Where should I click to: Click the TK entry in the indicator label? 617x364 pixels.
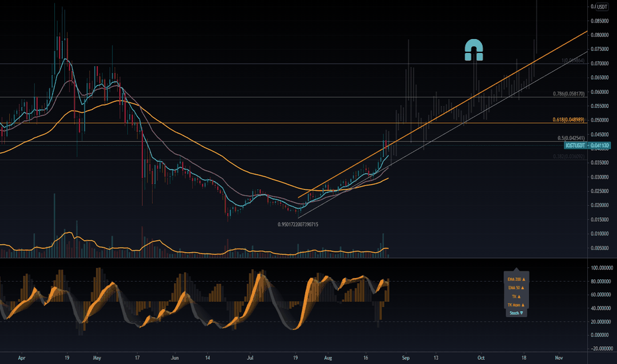(x=516, y=296)
